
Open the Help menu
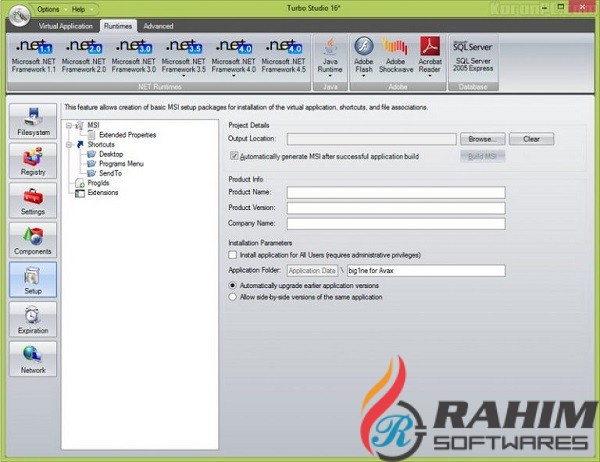(78, 9)
